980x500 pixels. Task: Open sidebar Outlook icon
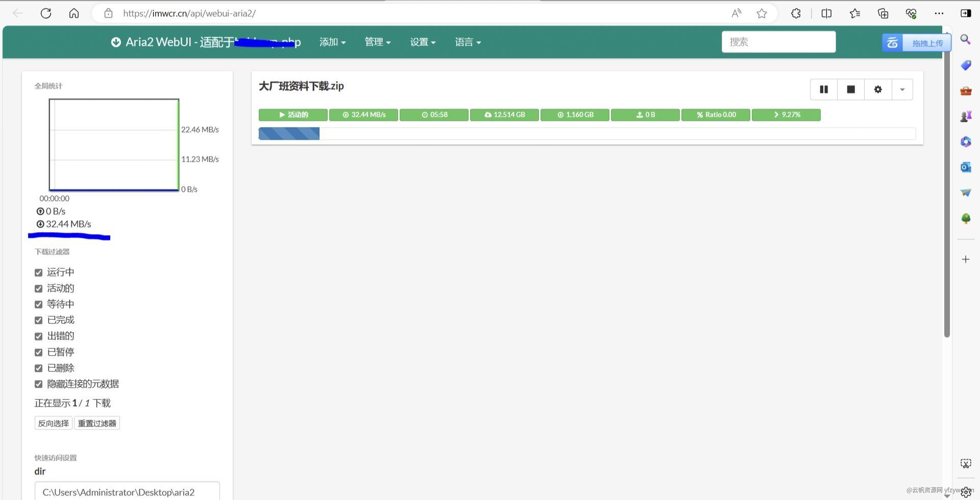[966, 167]
